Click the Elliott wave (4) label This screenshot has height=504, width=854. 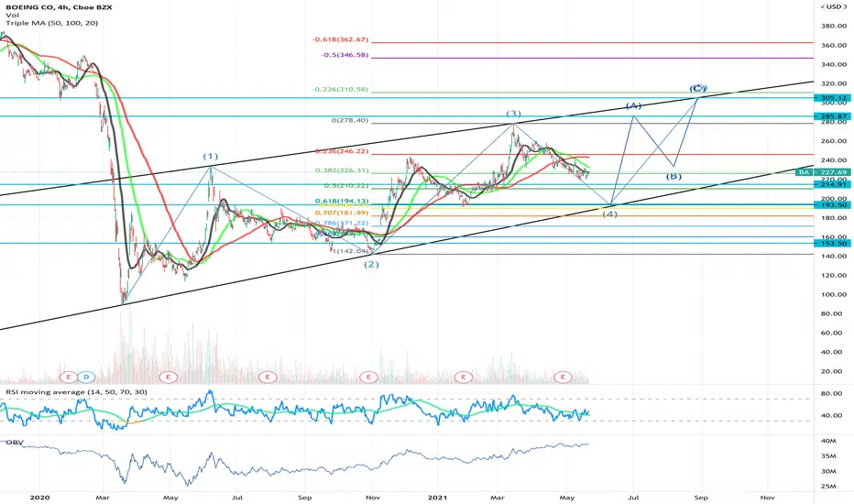[x=609, y=214]
